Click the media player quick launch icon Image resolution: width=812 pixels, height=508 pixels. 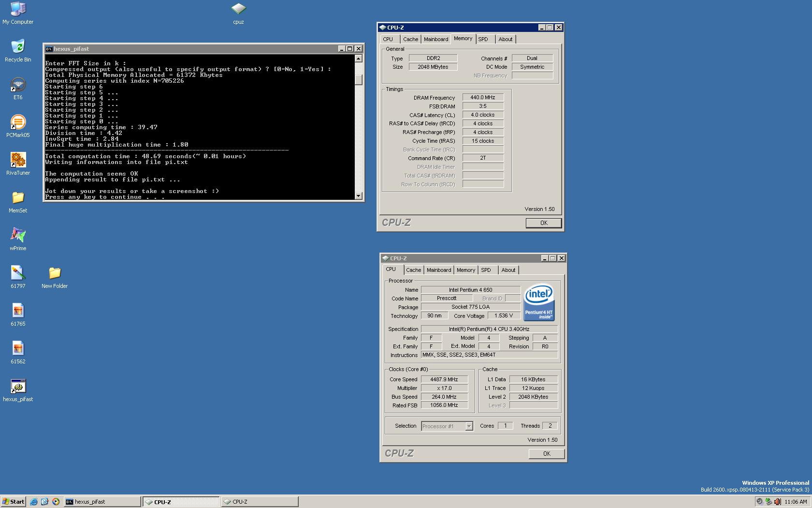(x=56, y=502)
